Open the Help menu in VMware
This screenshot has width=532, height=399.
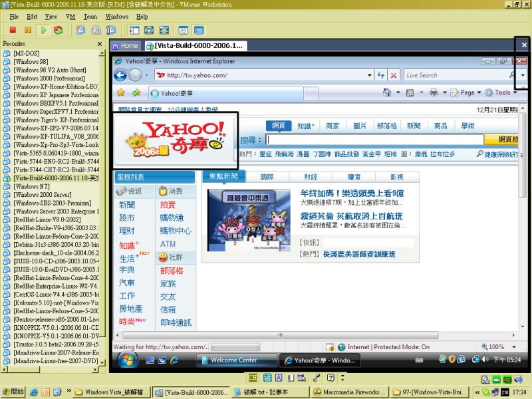pos(142,17)
